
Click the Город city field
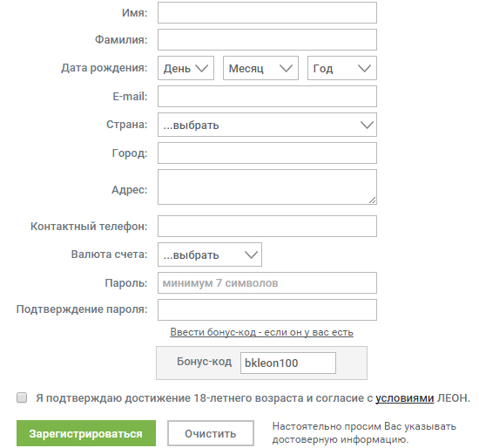click(267, 153)
